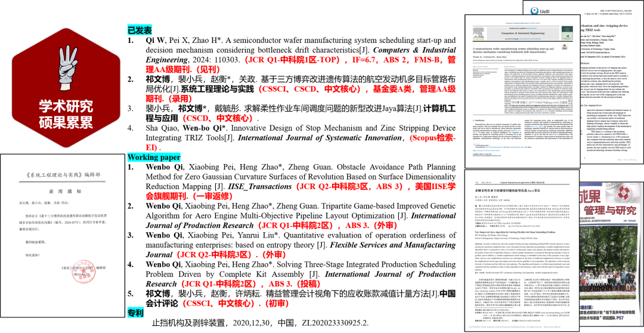Click the patent entry "止挡机构及剥锌装置"

[x=190, y=323]
